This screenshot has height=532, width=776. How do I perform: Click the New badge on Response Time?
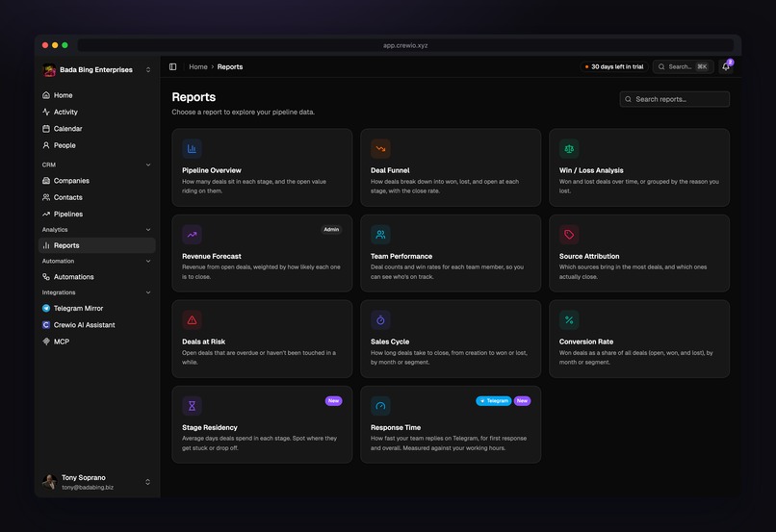(x=522, y=401)
